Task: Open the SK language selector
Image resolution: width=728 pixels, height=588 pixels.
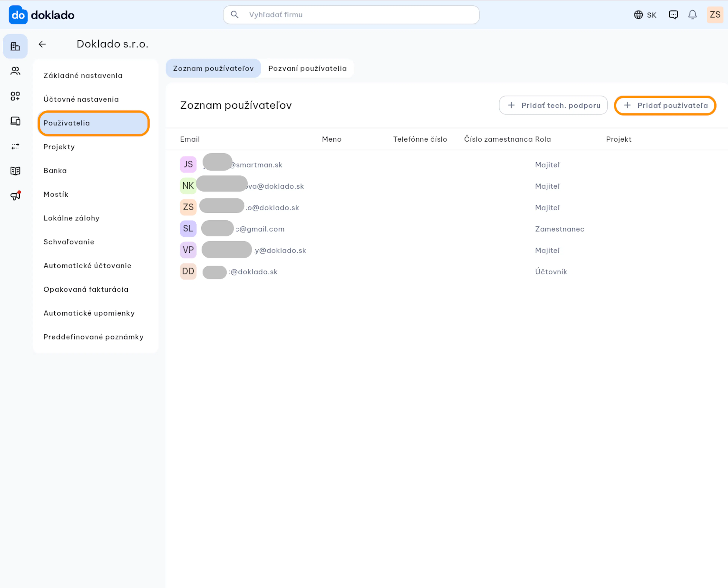Action: point(645,15)
